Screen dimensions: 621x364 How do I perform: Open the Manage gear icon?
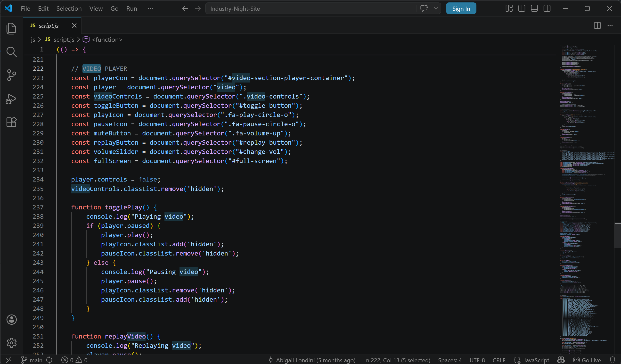(x=11, y=343)
